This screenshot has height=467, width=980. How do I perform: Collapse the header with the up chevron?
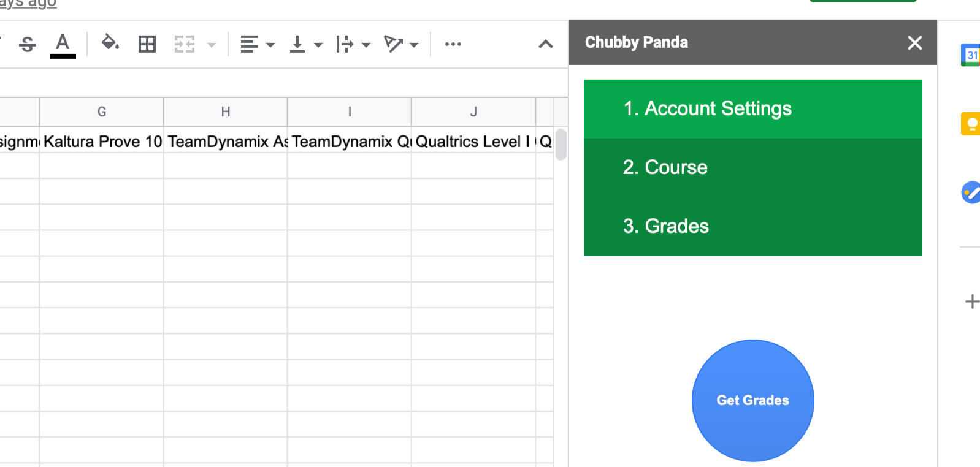click(x=545, y=44)
